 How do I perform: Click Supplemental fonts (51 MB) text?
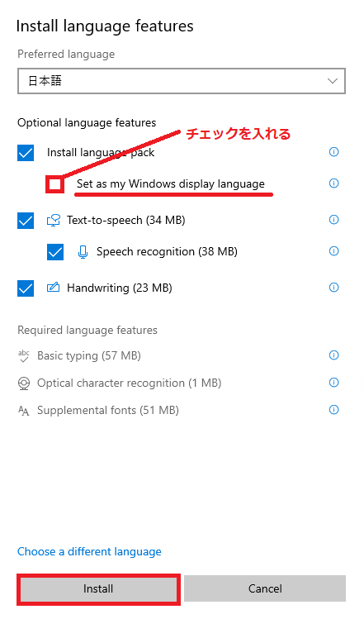(108, 410)
